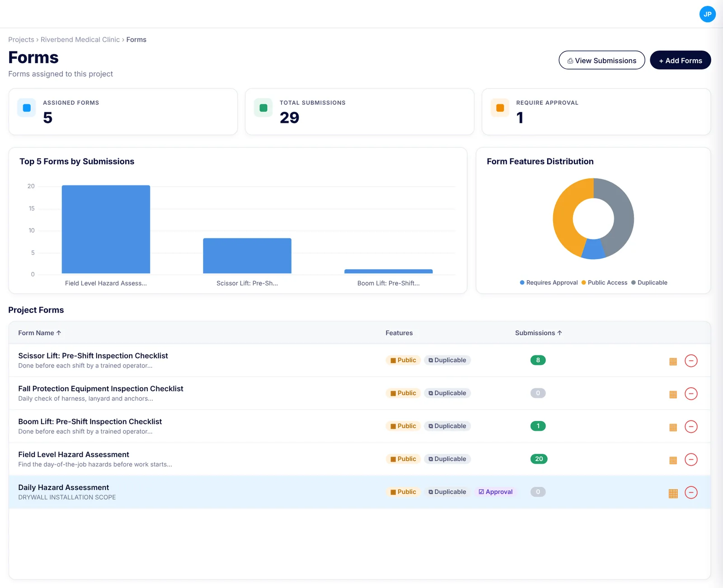Click the Add Forms button
Image resolution: width=723 pixels, height=588 pixels.
point(681,60)
